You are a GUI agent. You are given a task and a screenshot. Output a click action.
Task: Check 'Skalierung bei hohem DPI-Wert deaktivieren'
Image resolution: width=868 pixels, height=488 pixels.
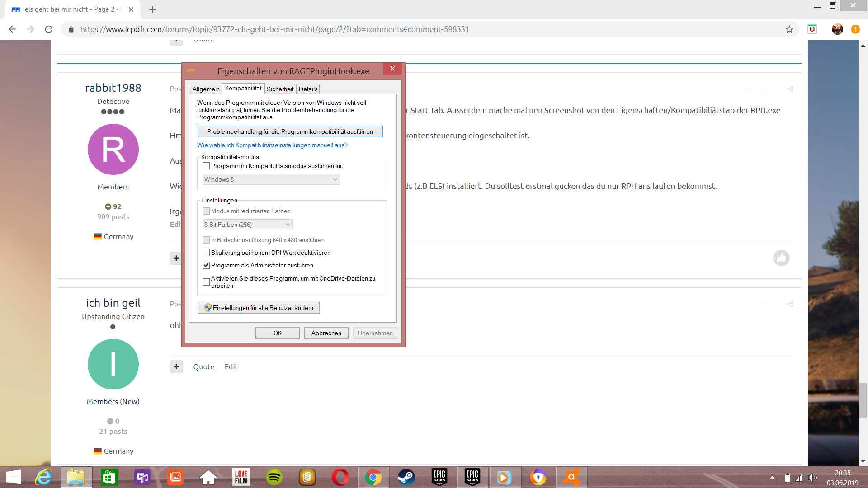(206, 253)
